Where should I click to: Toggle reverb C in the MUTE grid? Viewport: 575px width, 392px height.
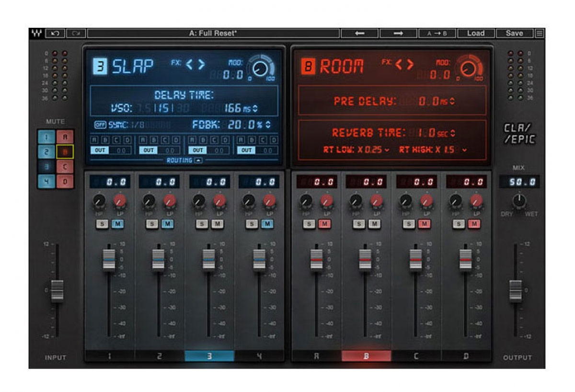point(65,166)
